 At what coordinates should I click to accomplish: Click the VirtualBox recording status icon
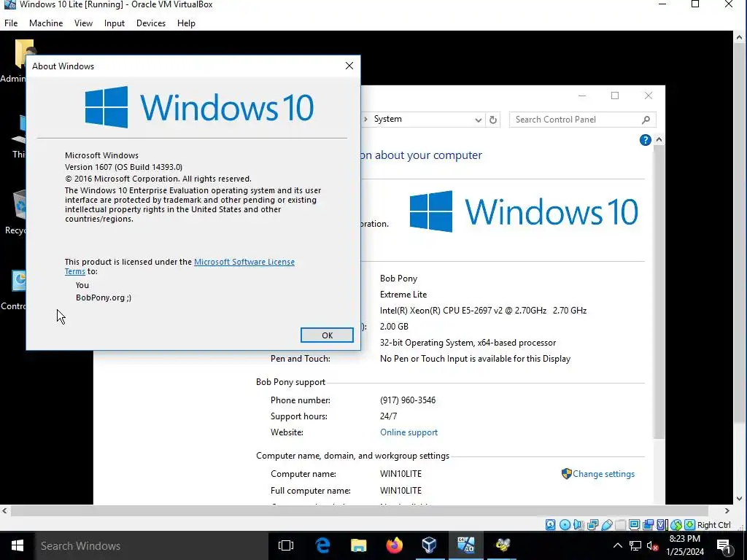point(648,525)
